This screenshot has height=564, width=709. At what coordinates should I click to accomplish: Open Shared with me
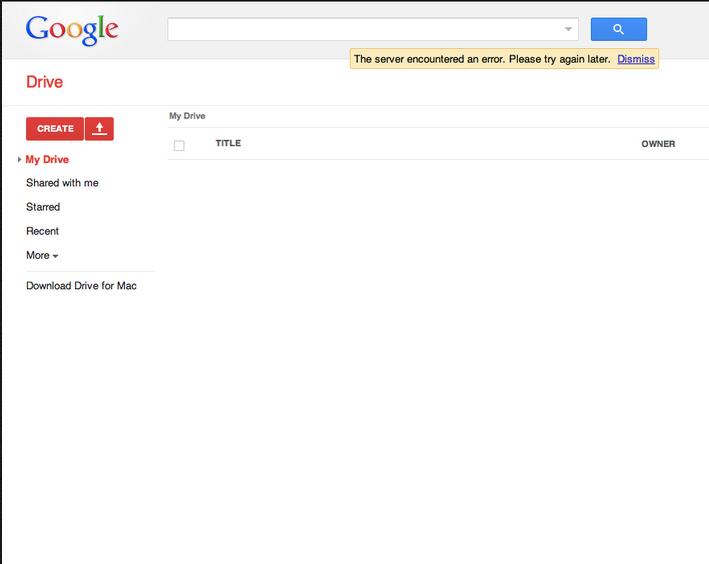(x=62, y=183)
